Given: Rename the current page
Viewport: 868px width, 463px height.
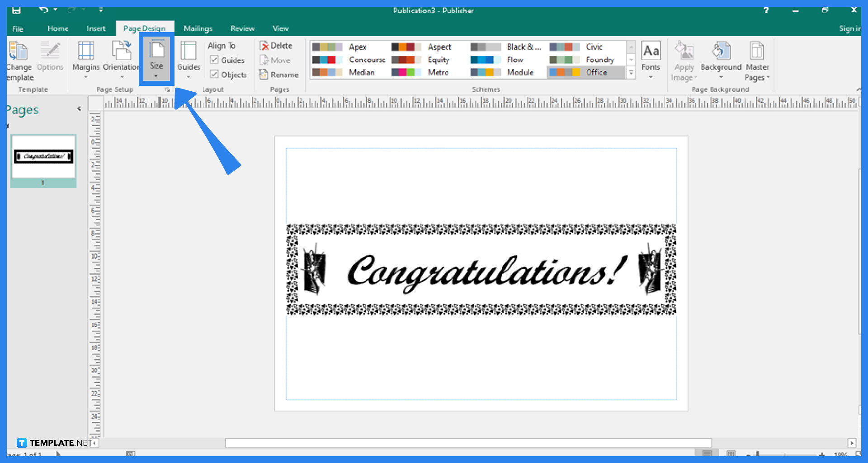Looking at the screenshot, I should click(x=279, y=75).
